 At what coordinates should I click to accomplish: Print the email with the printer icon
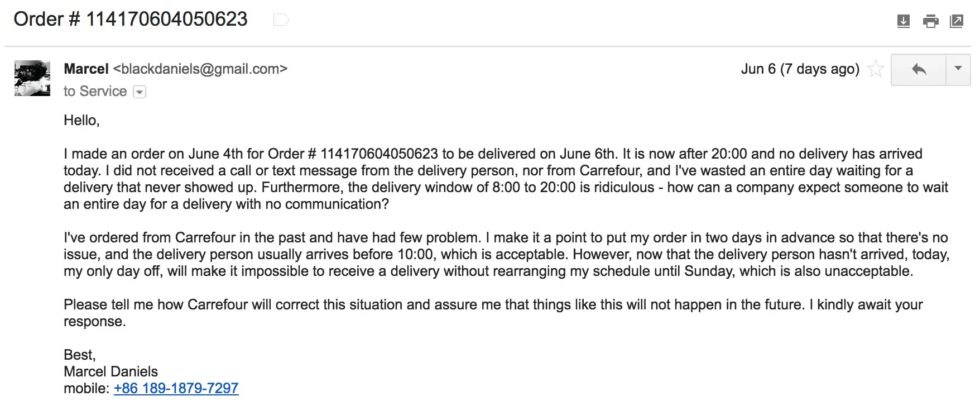coord(930,21)
